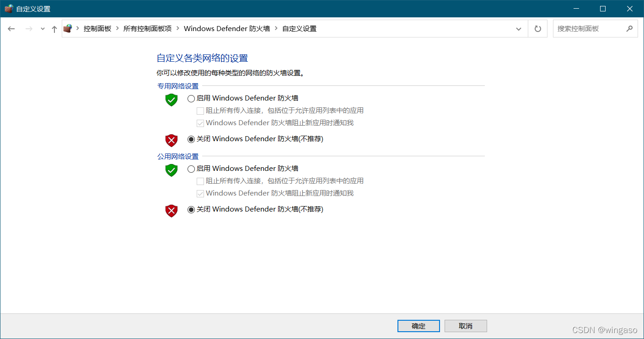This screenshot has height=339, width=644.
Task: Click the title bar window icon
Action: pos(9,9)
